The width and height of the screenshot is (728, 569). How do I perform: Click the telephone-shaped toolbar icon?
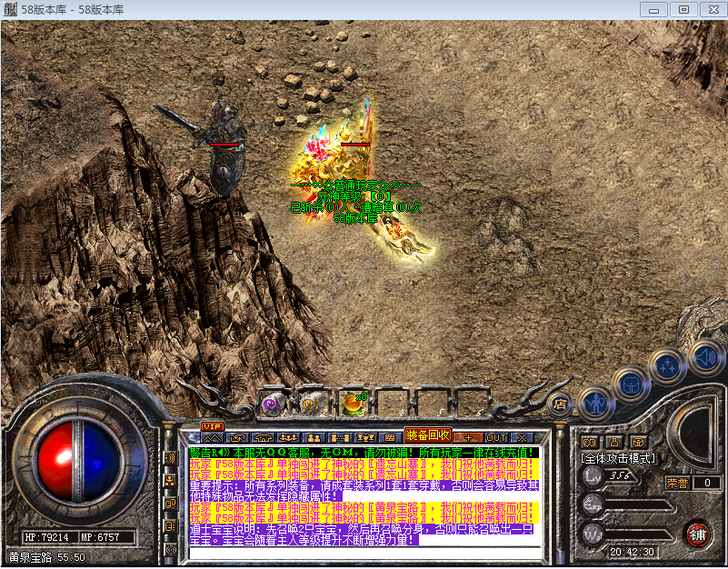264,437
